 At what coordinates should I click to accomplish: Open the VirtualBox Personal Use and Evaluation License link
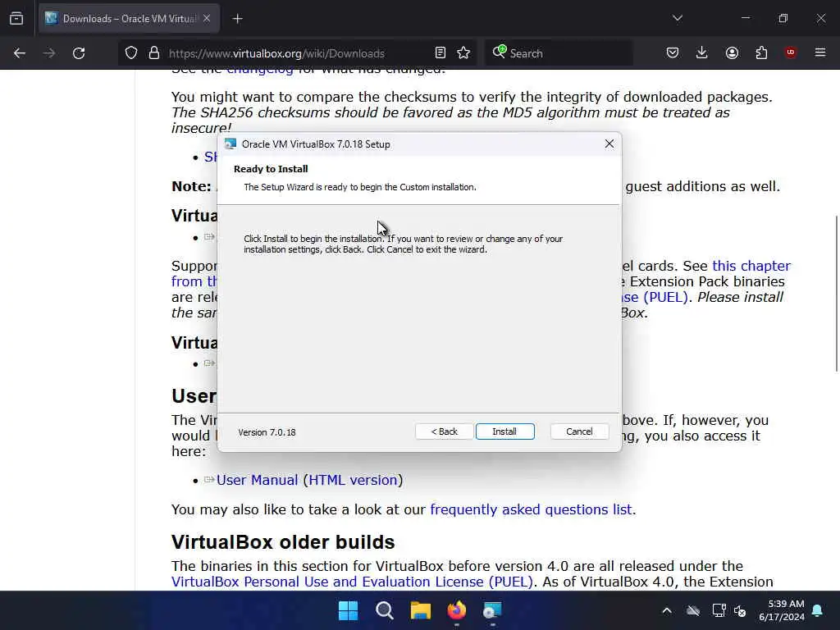point(352,582)
